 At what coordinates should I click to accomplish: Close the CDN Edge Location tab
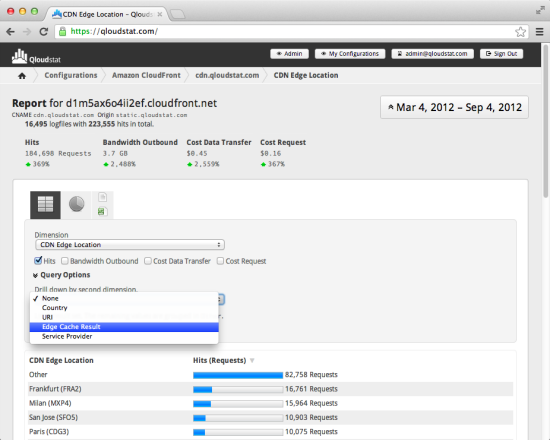(160, 14)
